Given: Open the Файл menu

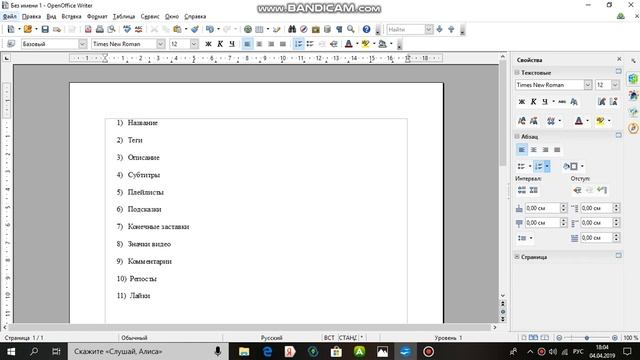Looking at the screenshot, I should (9, 16).
